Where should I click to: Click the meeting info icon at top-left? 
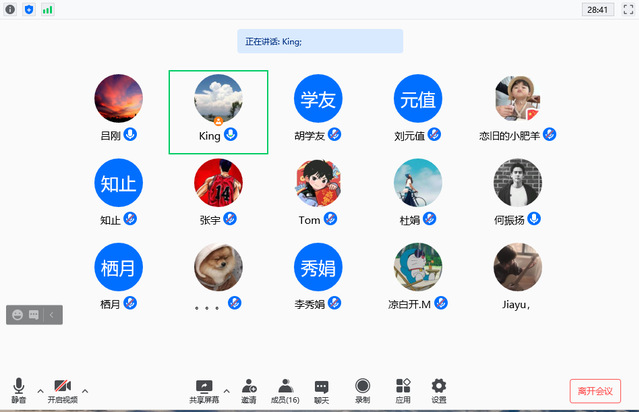11,9
